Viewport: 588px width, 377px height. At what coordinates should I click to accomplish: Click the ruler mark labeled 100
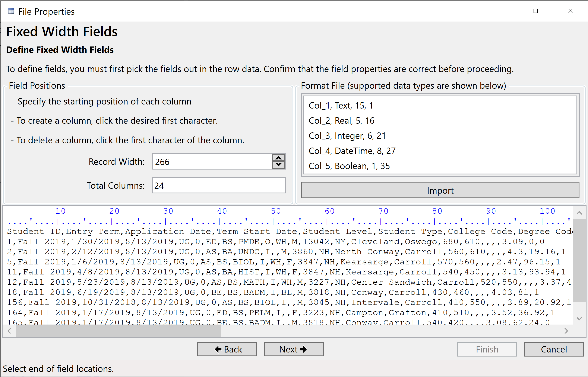(547, 211)
